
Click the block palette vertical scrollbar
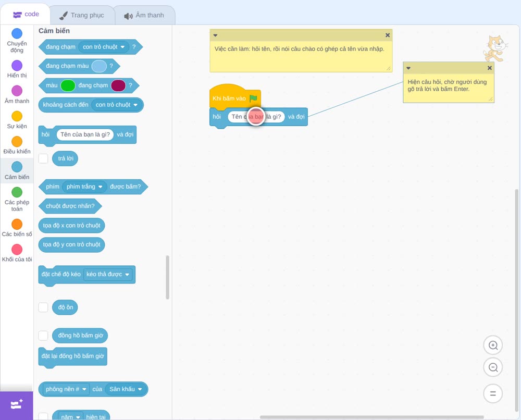tap(167, 277)
